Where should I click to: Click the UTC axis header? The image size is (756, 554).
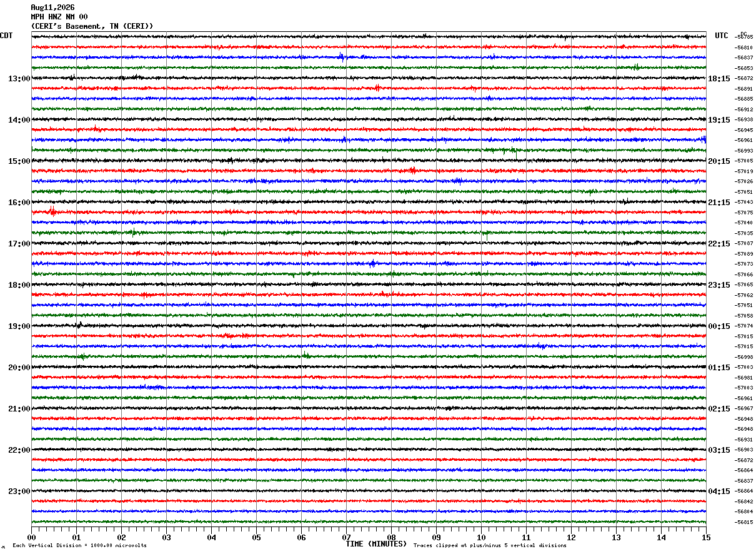click(x=722, y=36)
